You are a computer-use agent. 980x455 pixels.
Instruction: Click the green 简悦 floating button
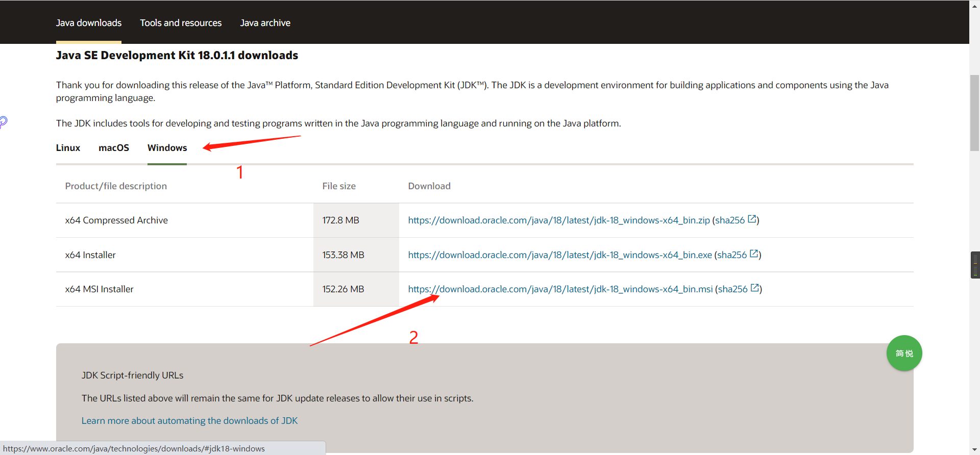pos(904,353)
